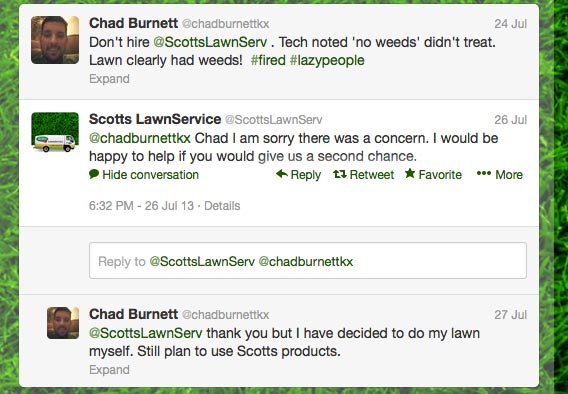Click the Retweet arrows icon
568x394 pixels.
tap(340, 174)
